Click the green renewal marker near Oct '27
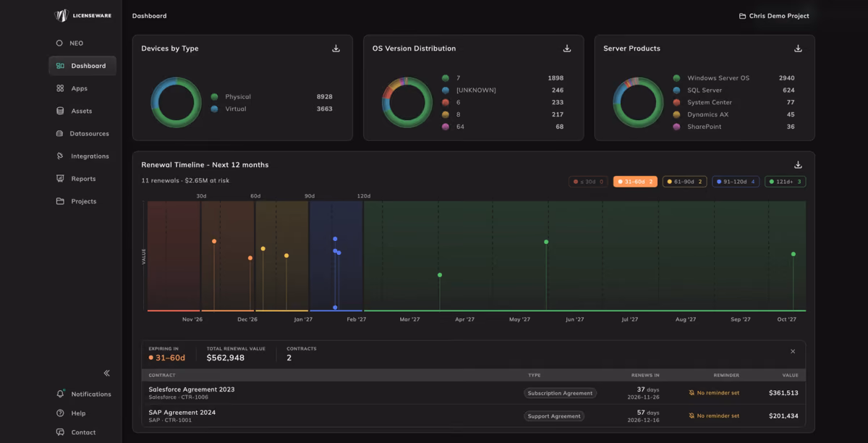This screenshot has height=443, width=868. [x=793, y=254]
